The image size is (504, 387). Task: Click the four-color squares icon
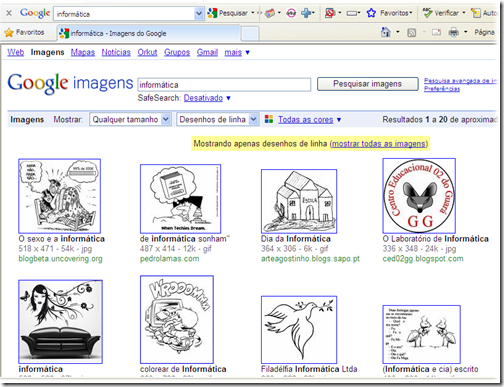point(269,119)
